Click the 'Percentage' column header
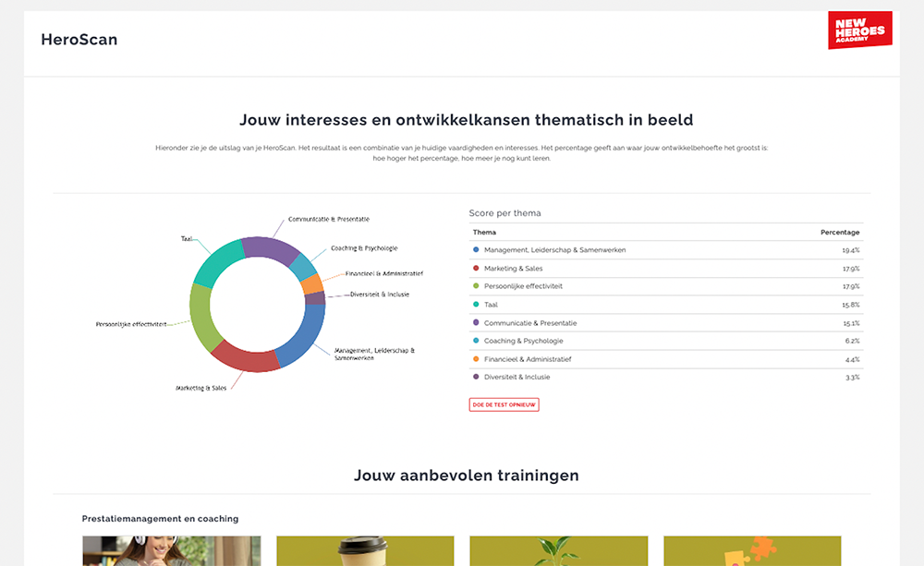 (839, 233)
